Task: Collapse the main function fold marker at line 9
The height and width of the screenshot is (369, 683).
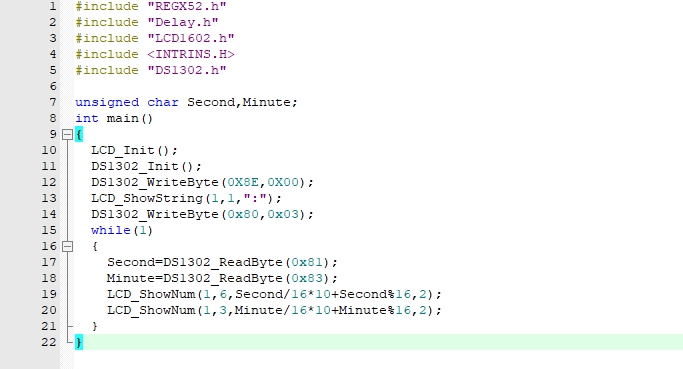Action: 67,135
